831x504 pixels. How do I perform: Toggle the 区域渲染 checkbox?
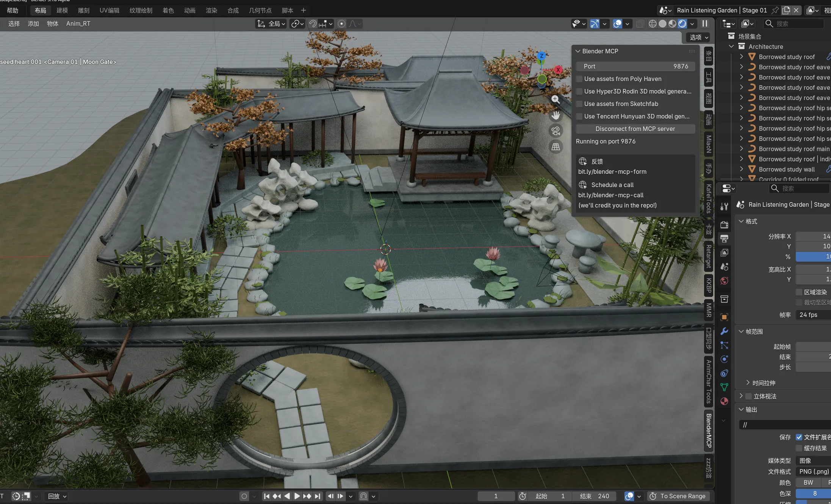(799, 292)
